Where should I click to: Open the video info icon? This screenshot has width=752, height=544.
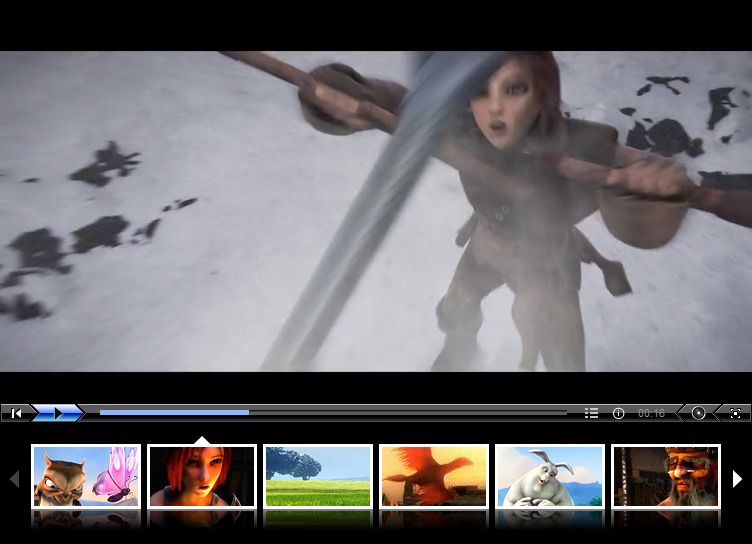click(x=618, y=413)
